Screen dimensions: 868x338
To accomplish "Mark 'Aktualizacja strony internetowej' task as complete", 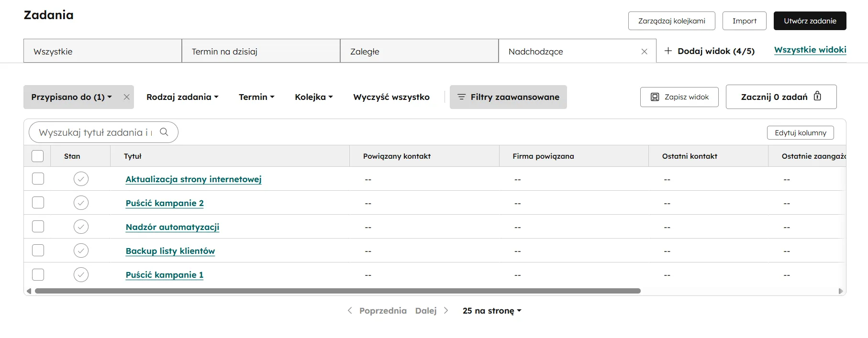I will click(x=81, y=179).
